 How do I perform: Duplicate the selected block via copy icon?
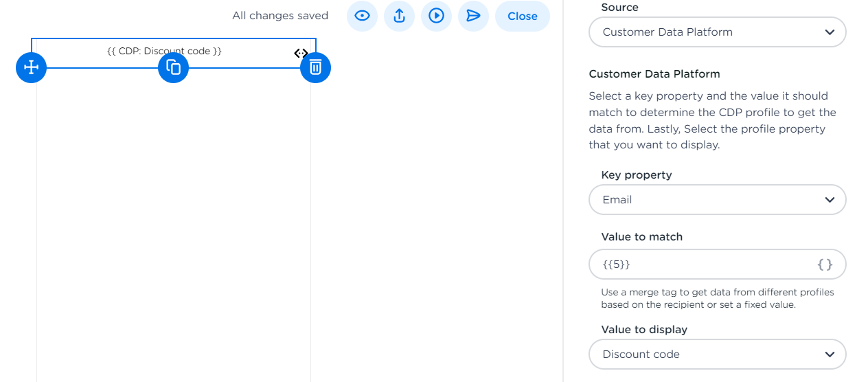(x=173, y=67)
